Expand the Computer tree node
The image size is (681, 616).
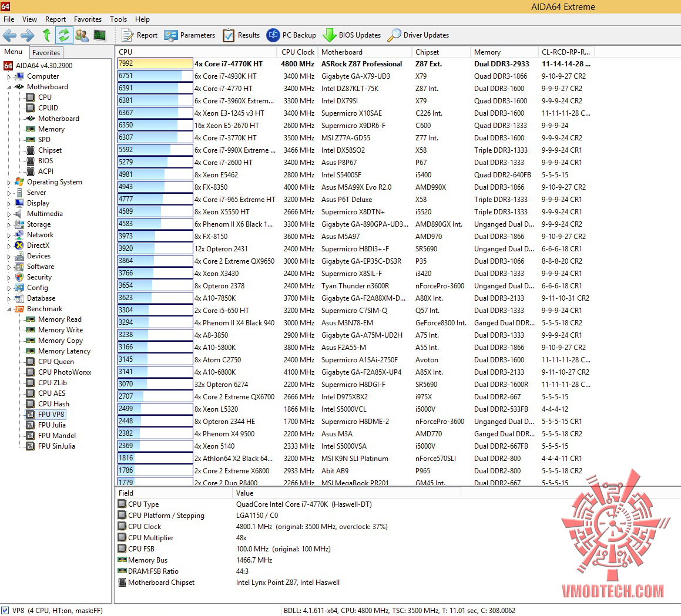9,77
